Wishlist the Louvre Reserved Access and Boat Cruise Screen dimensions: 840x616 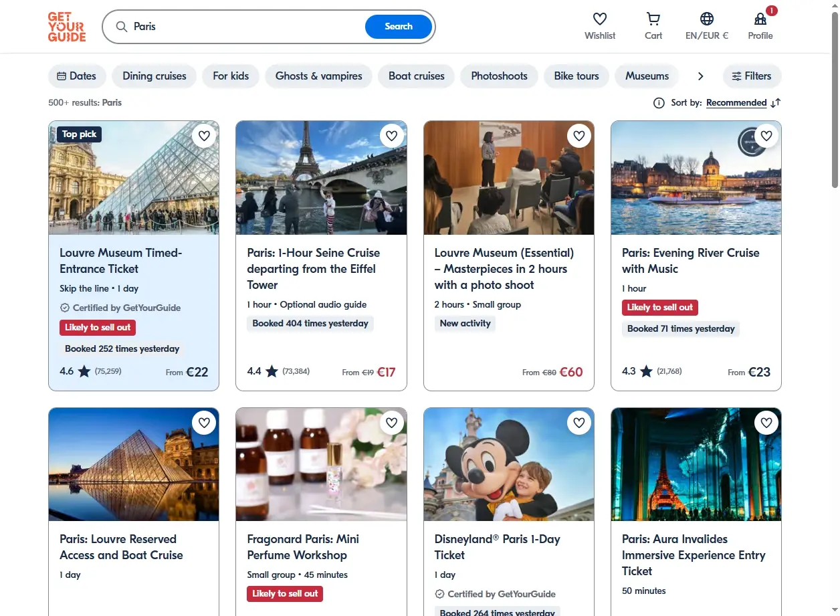pyautogui.click(x=204, y=423)
